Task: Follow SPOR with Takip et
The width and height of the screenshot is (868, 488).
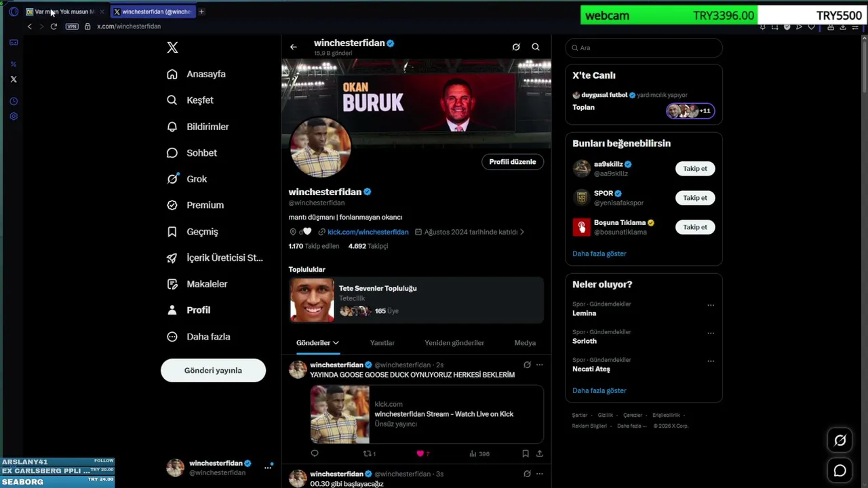Action: pyautogui.click(x=695, y=198)
